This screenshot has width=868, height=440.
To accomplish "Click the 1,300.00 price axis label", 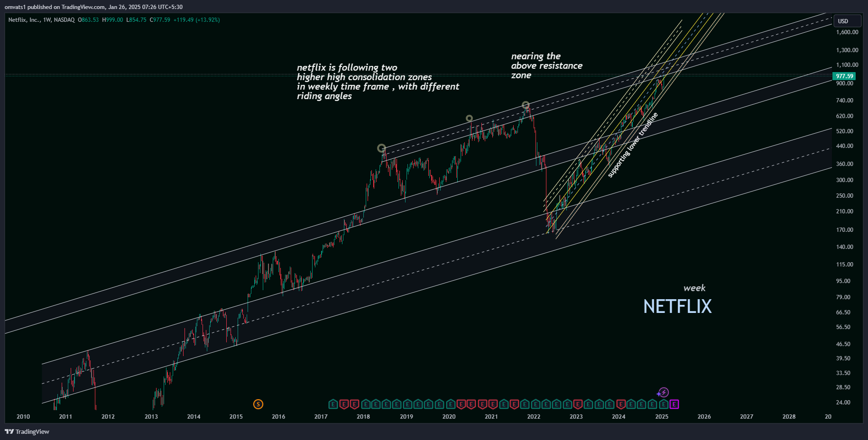I will pyautogui.click(x=847, y=50).
